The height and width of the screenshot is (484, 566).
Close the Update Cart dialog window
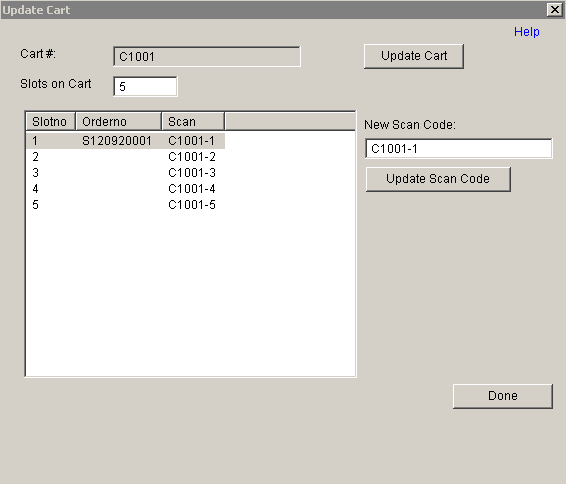click(554, 10)
